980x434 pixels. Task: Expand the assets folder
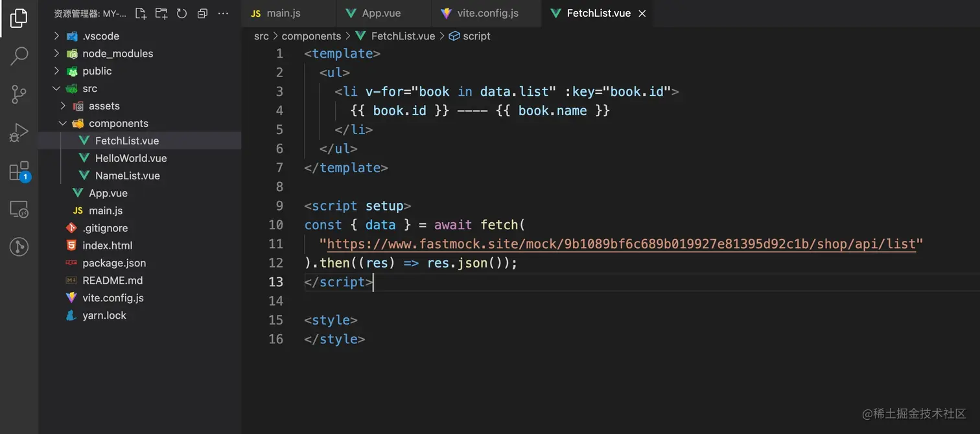click(x=140, y=106)
